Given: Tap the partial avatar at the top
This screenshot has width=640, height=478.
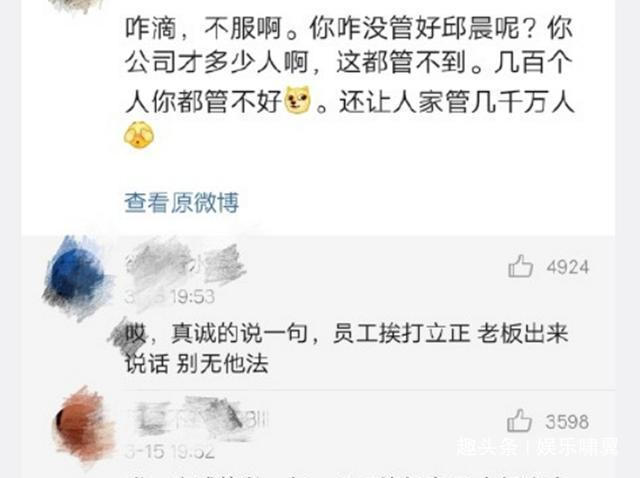Looking at the screenshot, I should point(76,6).
